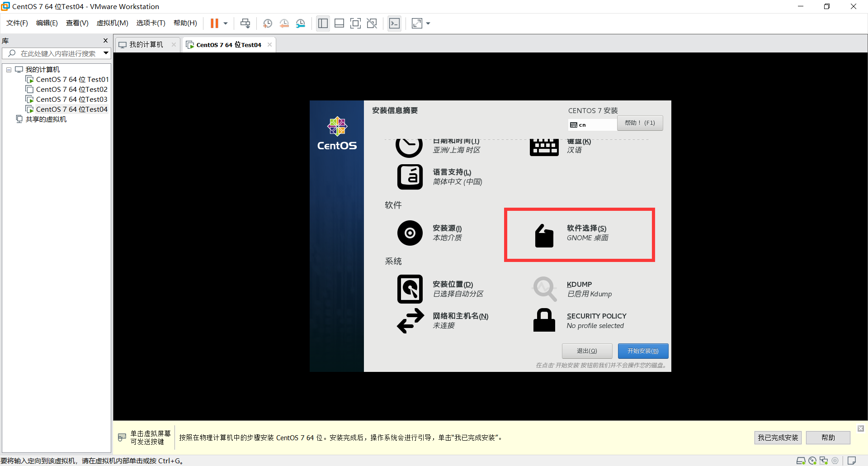Screen dimensions: 868x466
Task: Open the KDUMP magnifier icon
Action: tap(545, 289)
